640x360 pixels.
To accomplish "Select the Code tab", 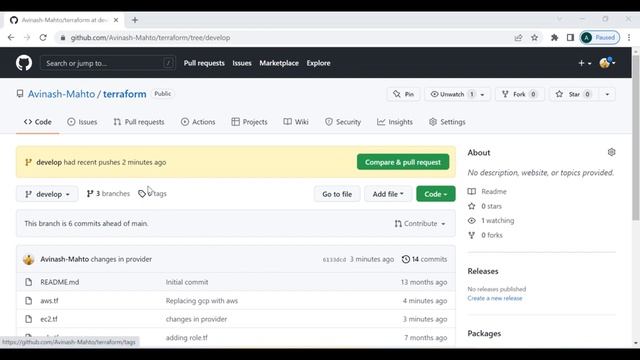I will click(38, 122).
